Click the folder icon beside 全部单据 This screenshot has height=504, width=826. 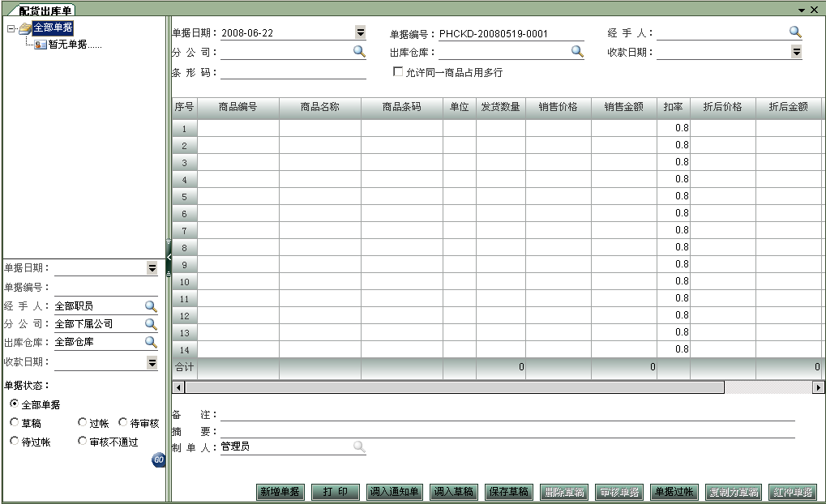tap(24, 26)
